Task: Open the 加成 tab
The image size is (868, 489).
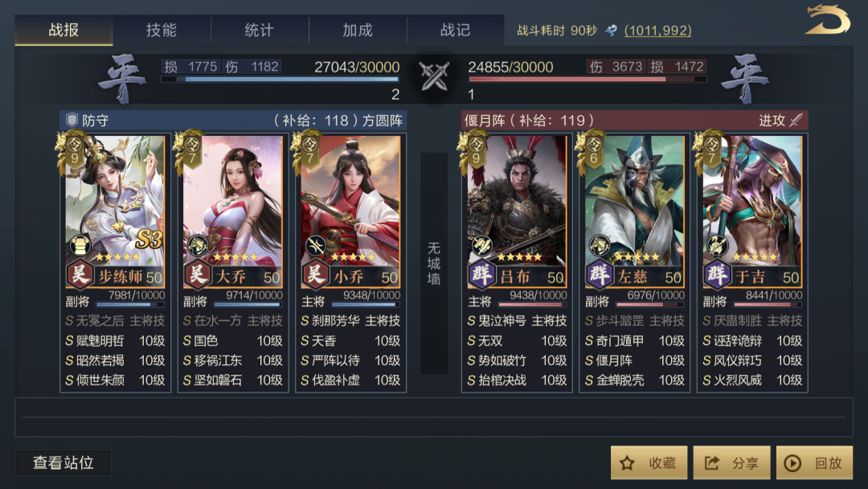Action: click(358, 30)
